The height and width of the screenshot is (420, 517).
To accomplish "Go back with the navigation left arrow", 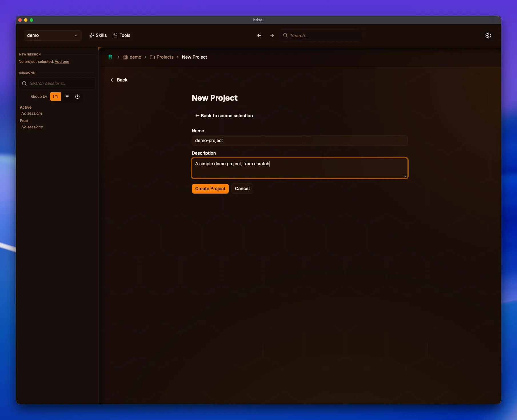I will [259, 35].
